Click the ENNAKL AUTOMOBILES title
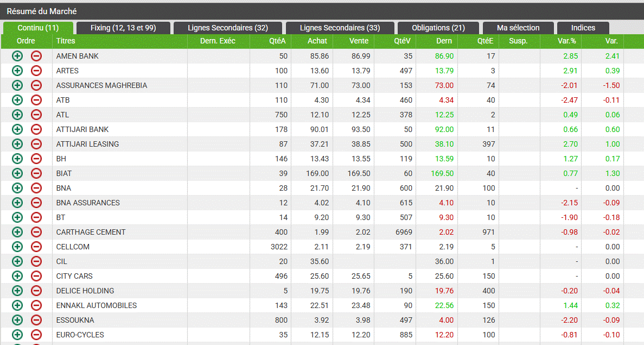Viewport: 644px width, 345px height. click(x=97, y=305)
